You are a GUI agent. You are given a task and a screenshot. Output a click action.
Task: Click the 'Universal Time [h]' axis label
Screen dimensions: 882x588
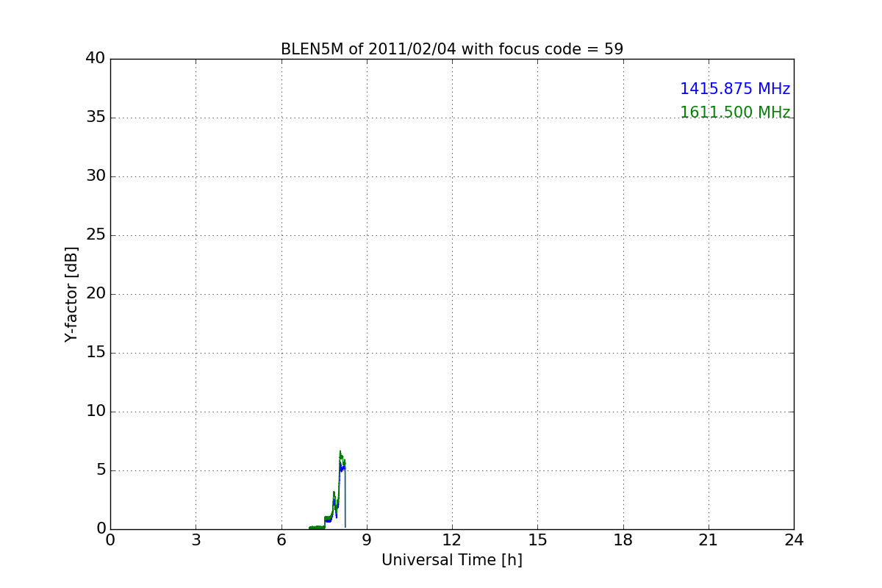click(452, 560)
